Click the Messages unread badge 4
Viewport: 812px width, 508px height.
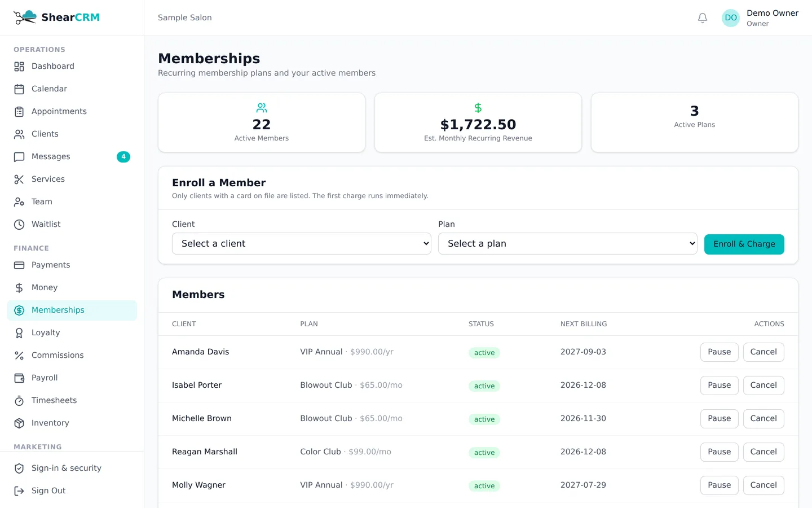pos(123,157)
